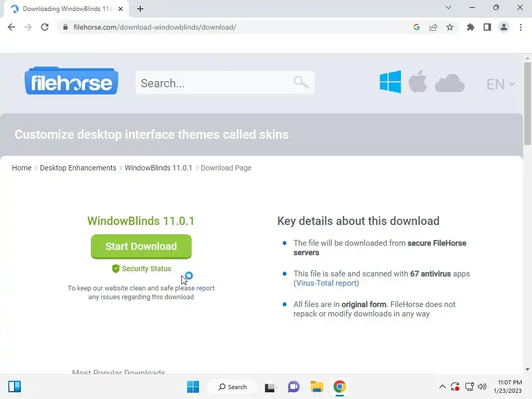Click the 'Customize desktop interface themes' banner text

152,135
